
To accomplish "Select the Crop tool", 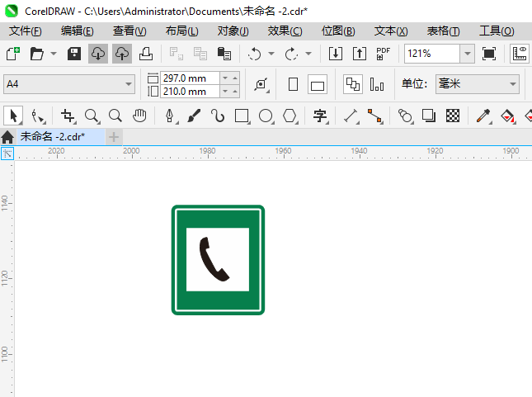I will click(x=68, y=116).
